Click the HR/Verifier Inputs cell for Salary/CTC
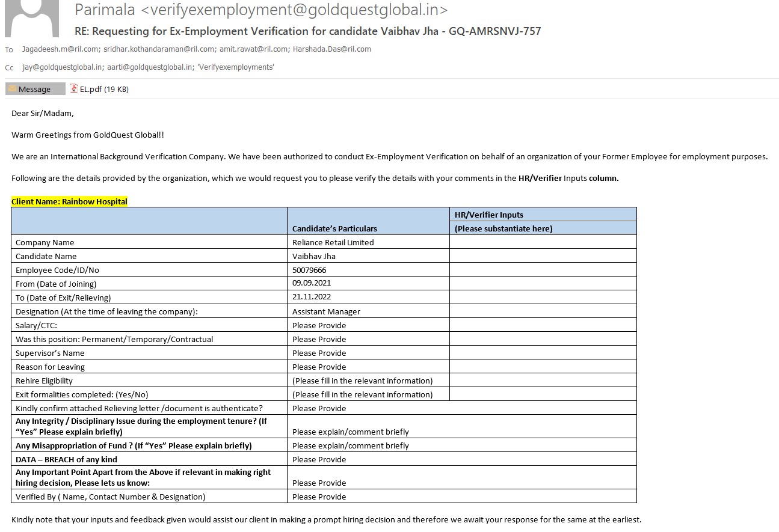This screenshot has width=779, height=532. [x=542, y=325]
